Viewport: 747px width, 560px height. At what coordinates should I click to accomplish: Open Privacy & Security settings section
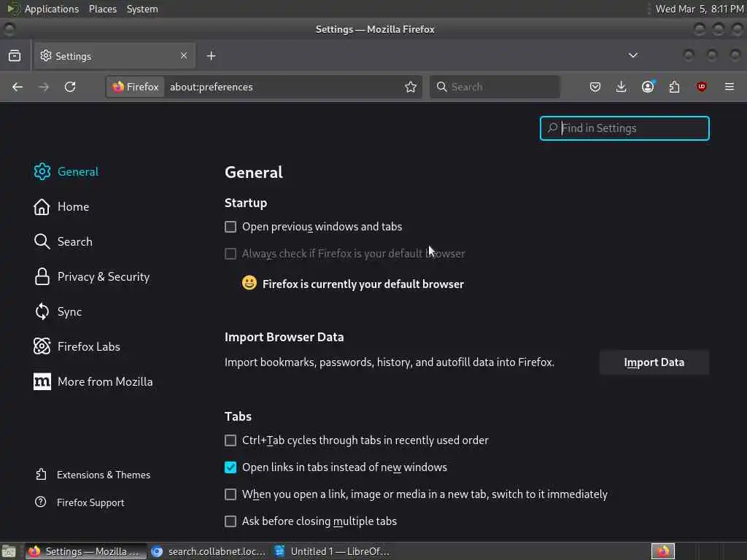tap(103, 277)
